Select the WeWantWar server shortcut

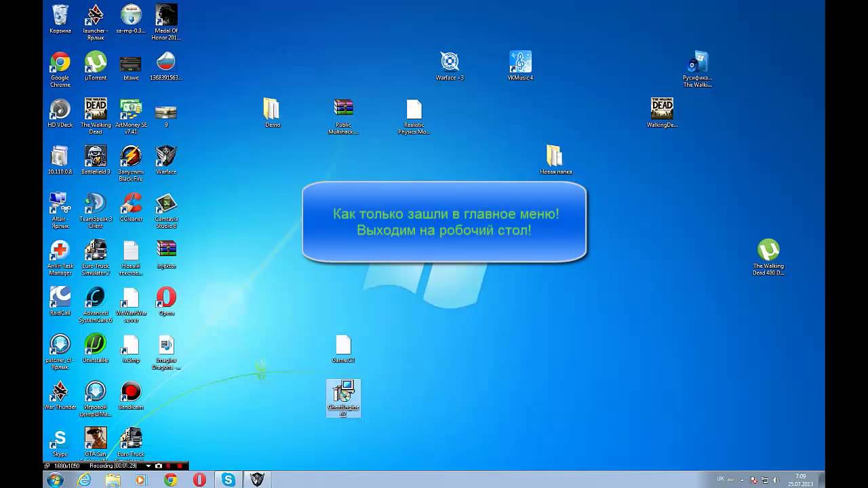click(x=131, y=304)
